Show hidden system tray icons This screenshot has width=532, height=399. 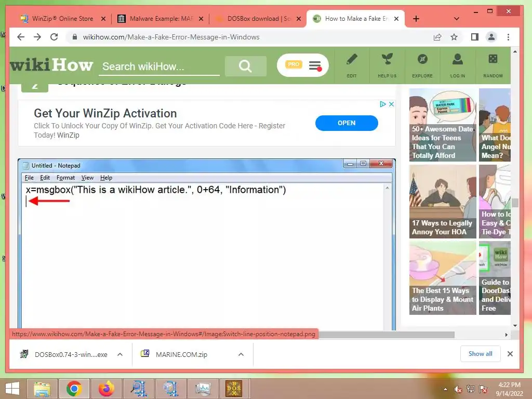click(x=445, y=389)
